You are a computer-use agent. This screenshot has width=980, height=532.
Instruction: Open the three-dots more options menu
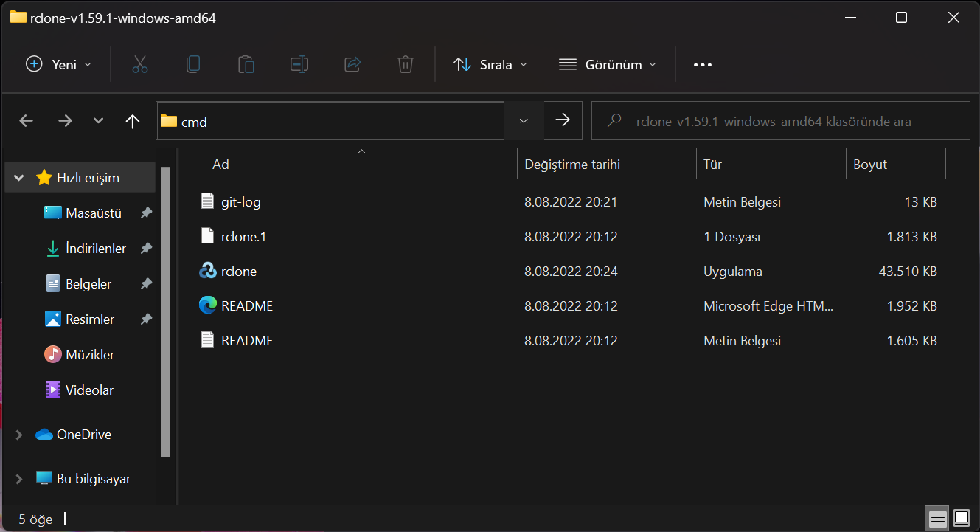pos(703,65)
